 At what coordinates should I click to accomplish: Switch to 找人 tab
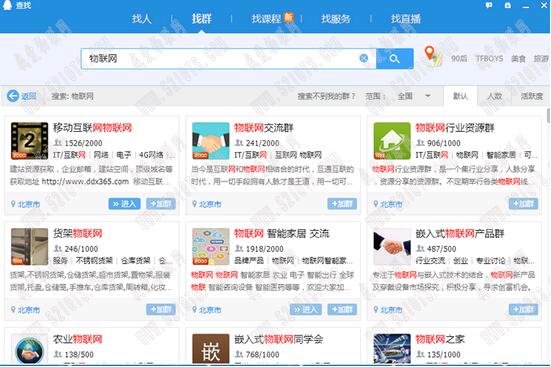142,19
